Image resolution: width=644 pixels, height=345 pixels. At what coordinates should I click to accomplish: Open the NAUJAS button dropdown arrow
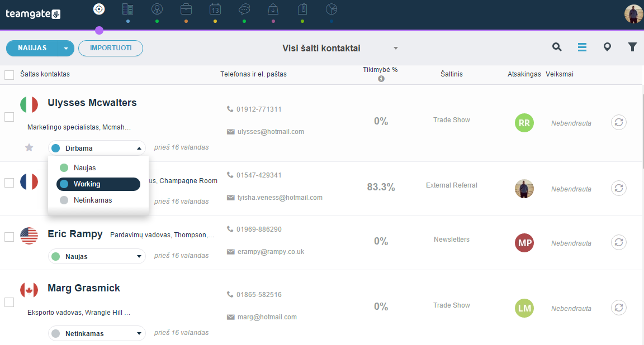(66, 49)
